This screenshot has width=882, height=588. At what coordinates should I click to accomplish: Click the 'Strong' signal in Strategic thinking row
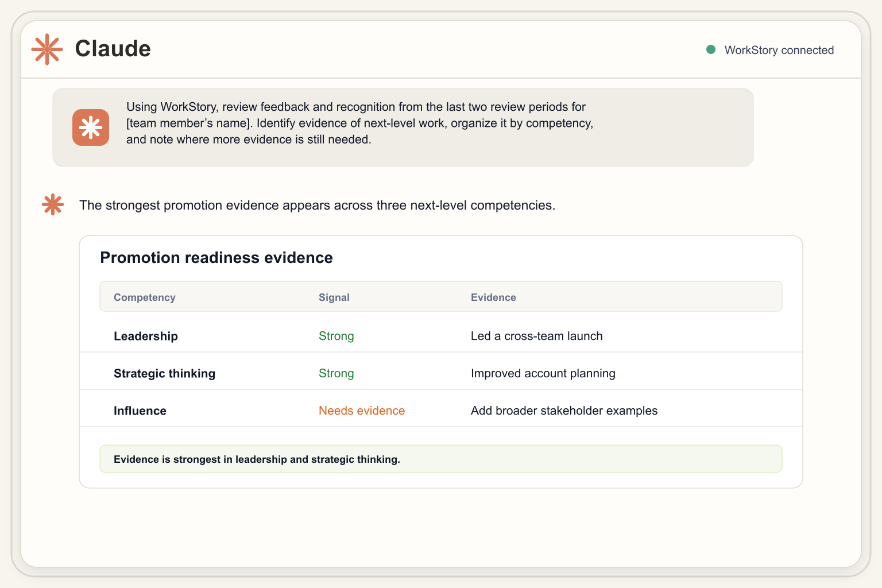[336, 373]
